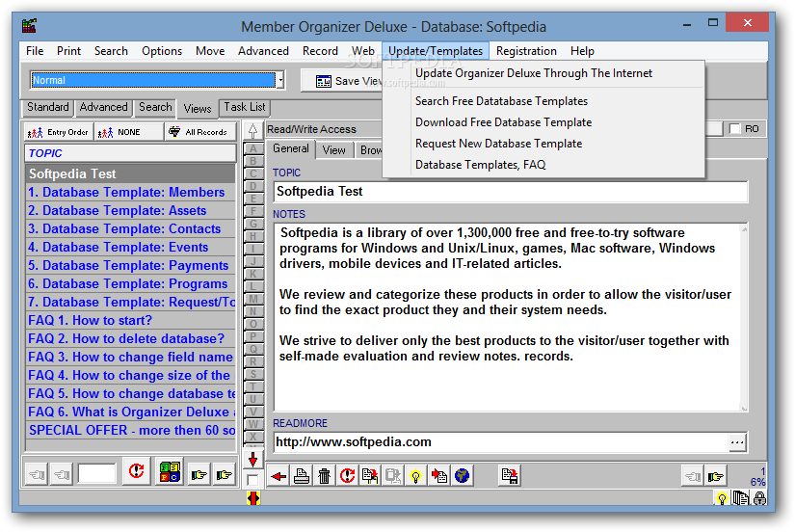This screenshot has width=795, height=532.
Task: Open the Advanced tab below the view dropdown
Action: (x=103, y=107)
